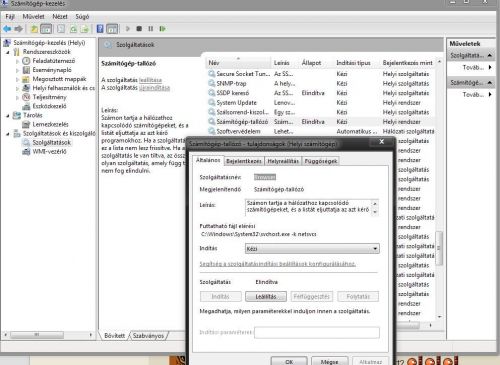Click the Indítási paraméterek input field
This screenshot has height=365, width=500.
pos(317,333)
